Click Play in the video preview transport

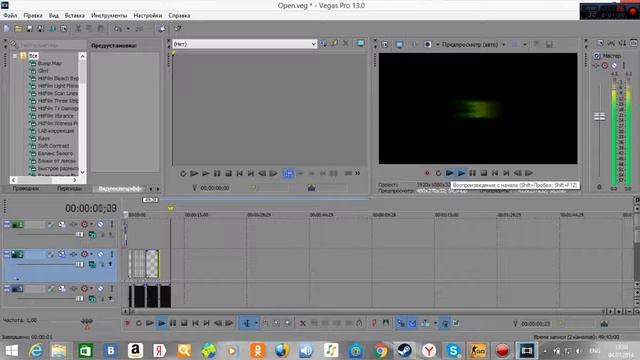461,173
